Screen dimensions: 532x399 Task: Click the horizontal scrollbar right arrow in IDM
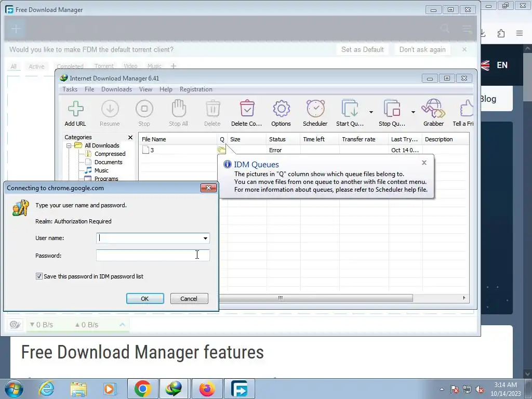[464, 298]
